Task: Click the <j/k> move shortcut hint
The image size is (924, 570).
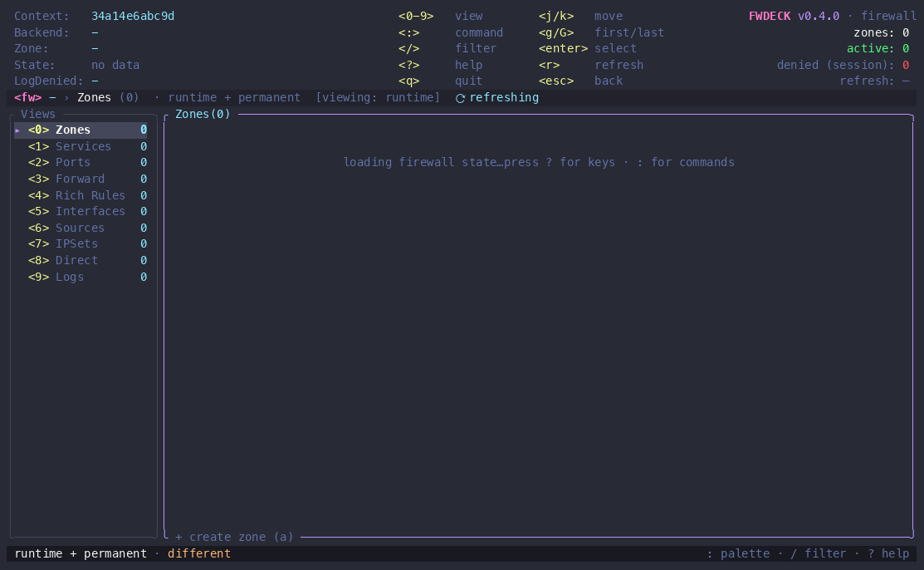Action: pyautogui.click(x=580, y=16)
